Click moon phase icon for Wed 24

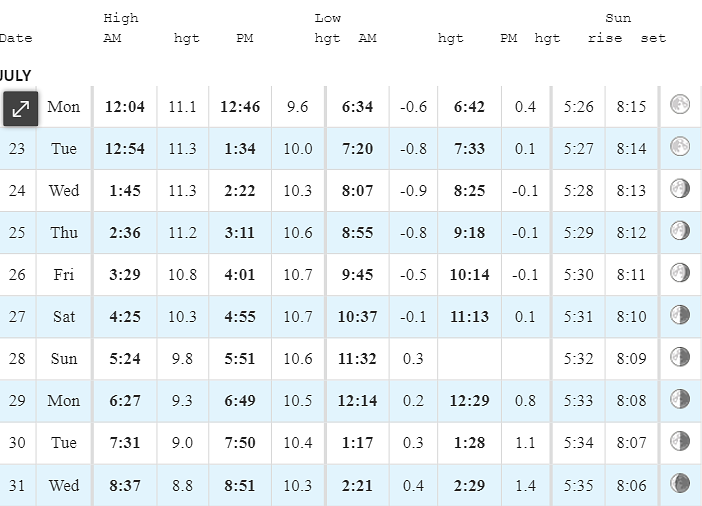[x=680, y=188]
